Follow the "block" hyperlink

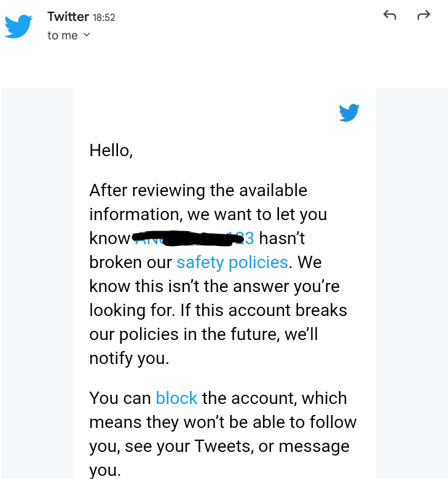176,398
